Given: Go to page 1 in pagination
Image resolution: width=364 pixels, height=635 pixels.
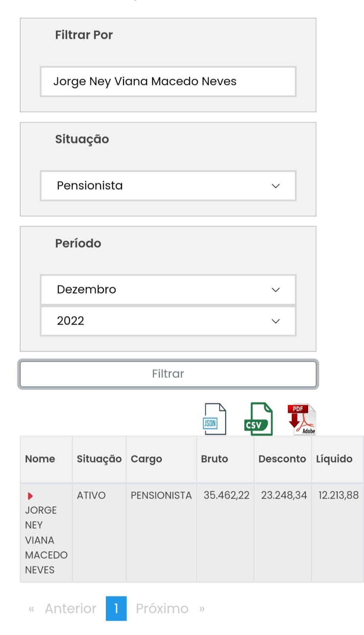Looking at the screenshot, I should [x=116, y=608].
